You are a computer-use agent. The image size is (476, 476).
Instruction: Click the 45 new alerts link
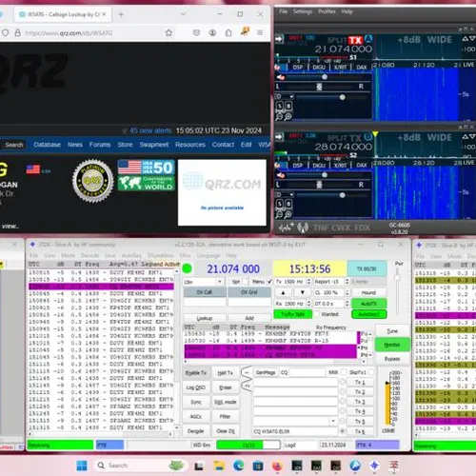[x=150, y=130]
